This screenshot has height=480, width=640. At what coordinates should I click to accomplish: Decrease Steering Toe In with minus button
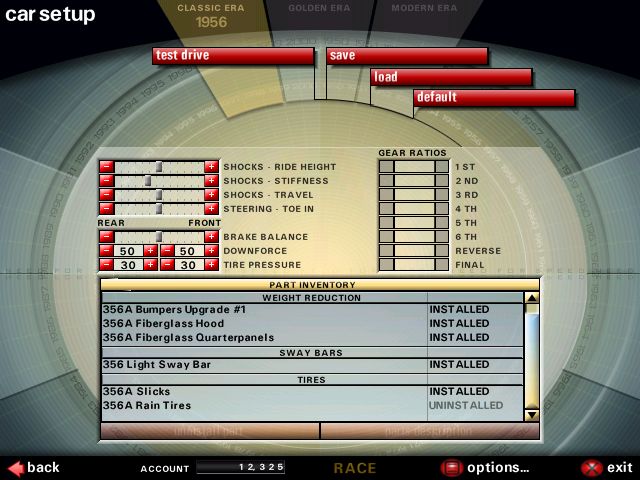click(x=107, y=209)
